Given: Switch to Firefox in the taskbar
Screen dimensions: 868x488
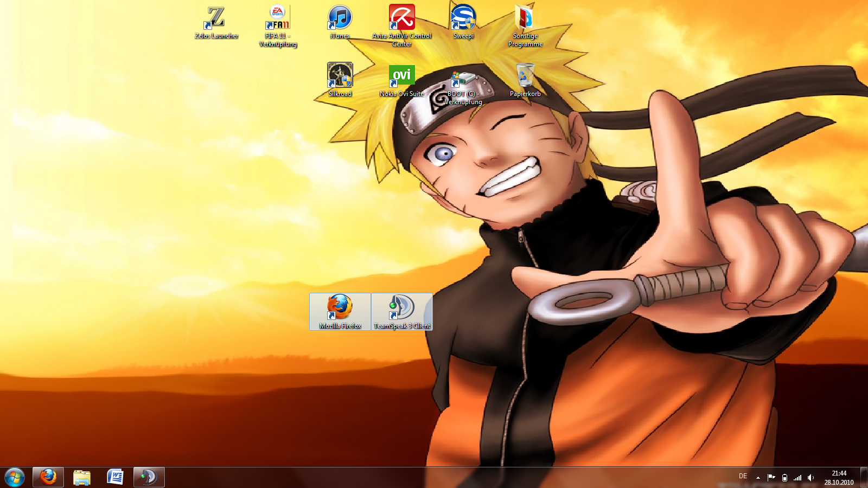Looking at the screenshot, I should point(48,477).
